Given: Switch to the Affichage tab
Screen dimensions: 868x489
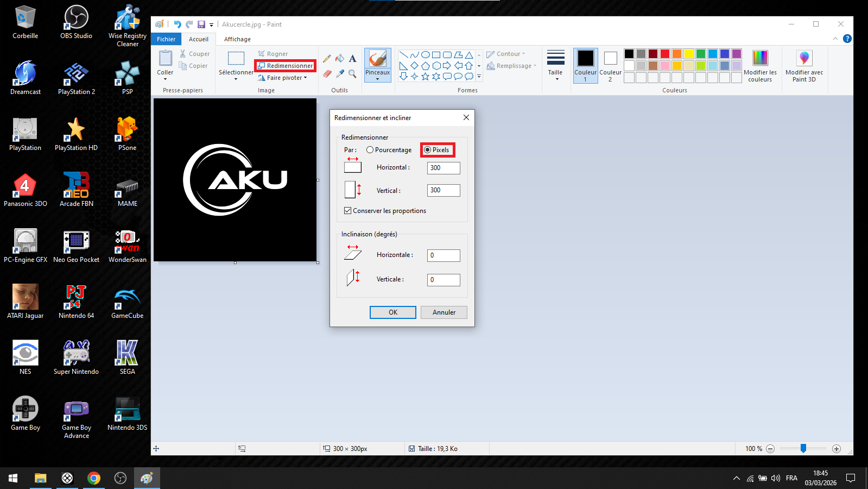Looking at the screenshot, I should tap(237, 39).
